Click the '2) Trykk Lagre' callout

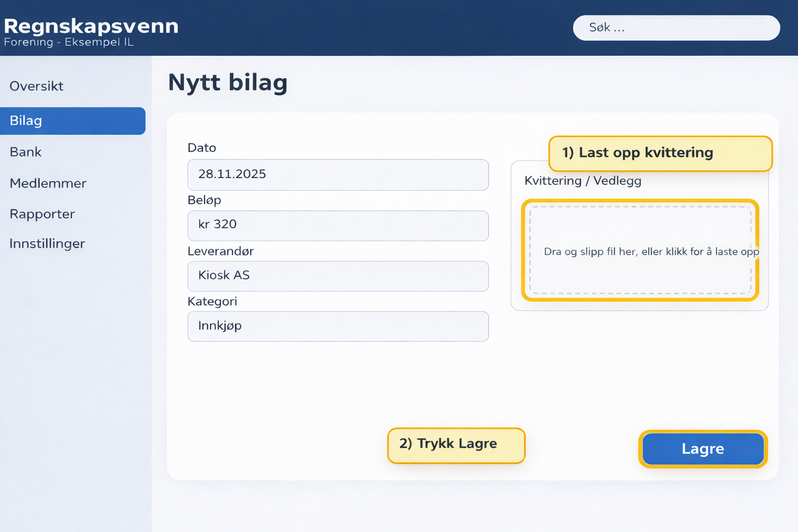[x=456, y=444]
